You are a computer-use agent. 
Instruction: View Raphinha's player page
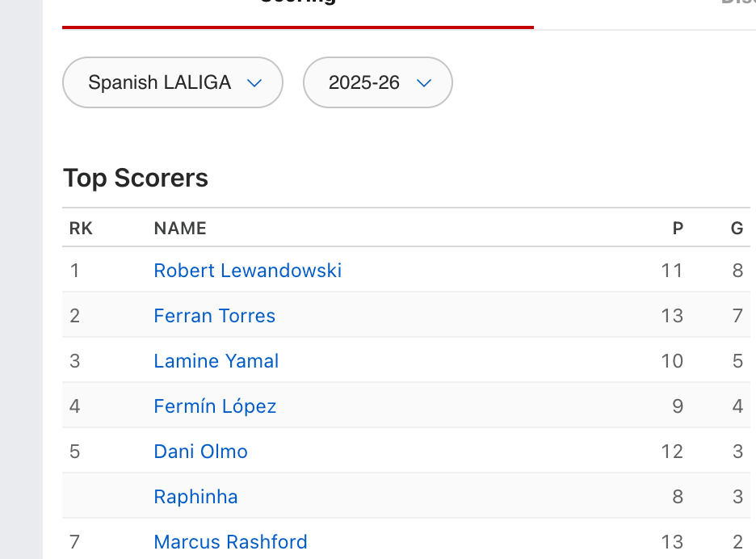tap(195, 497)
